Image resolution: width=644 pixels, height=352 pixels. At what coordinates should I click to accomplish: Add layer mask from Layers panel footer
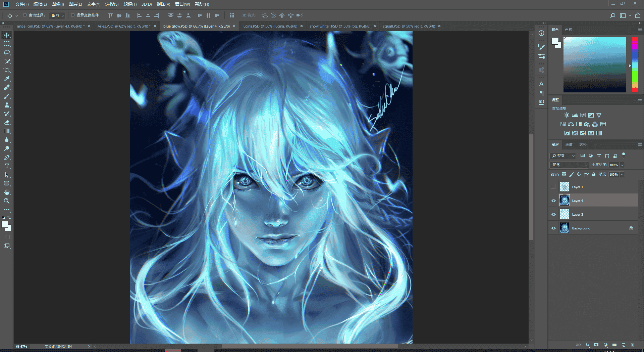[596, 345]
